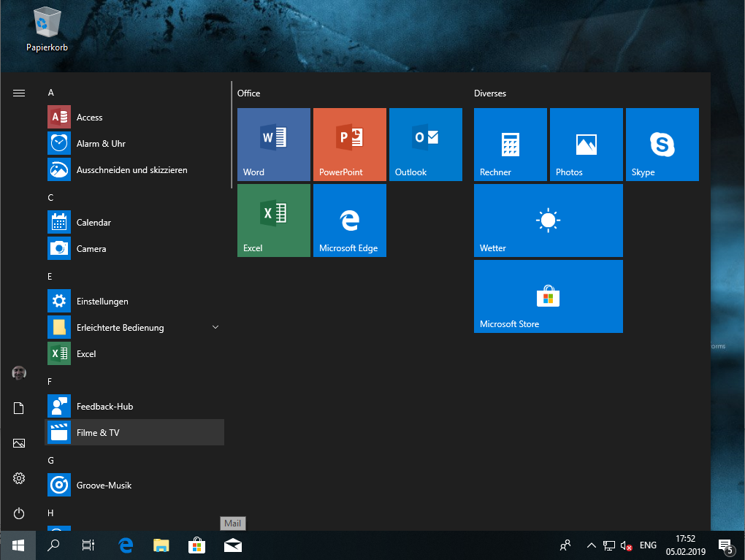
Task: Launch Ausschneiden und skizzieren
Action: (134, 170)
